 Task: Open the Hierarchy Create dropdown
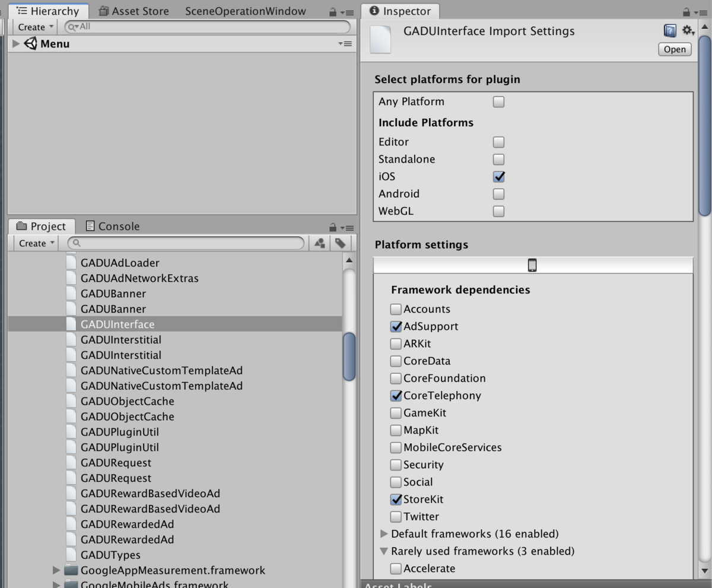pyautogui.click(x=36, y=27)
